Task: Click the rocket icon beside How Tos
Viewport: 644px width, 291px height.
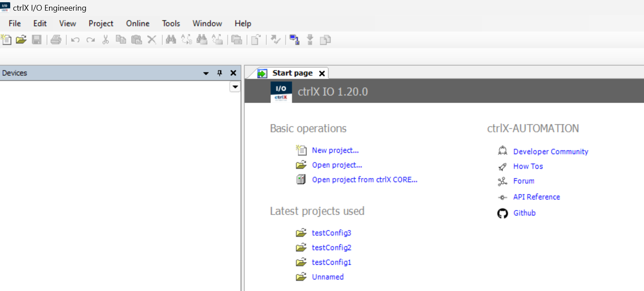Action: pyautogui.click(x=503, y=167)
